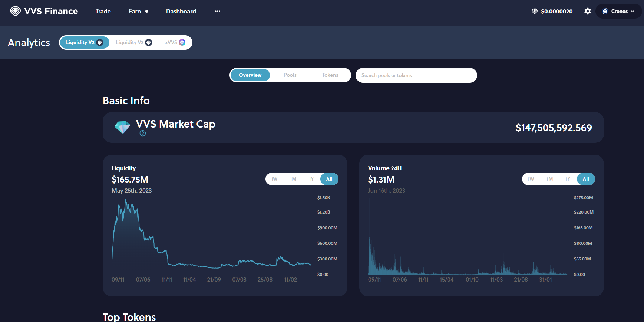Switch to Liquidity V2 analytics
The image size is (644, 322).
tap(85, 42)
